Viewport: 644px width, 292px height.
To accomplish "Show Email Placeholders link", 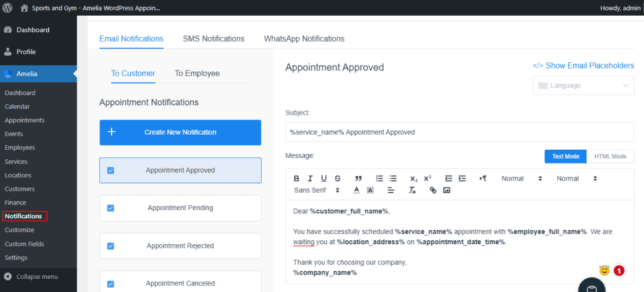I will click(x=583, y=65).
